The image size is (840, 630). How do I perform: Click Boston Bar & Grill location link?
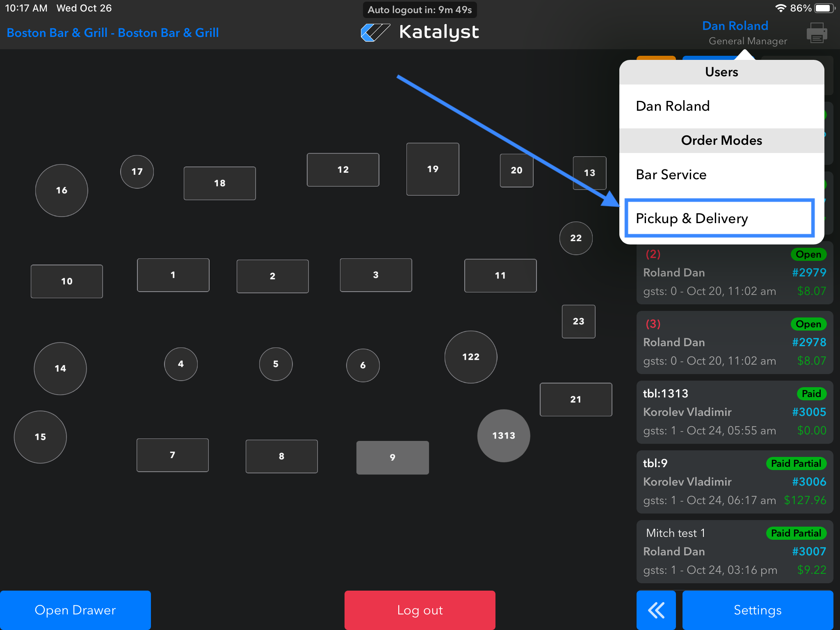[x=112, y=33]
